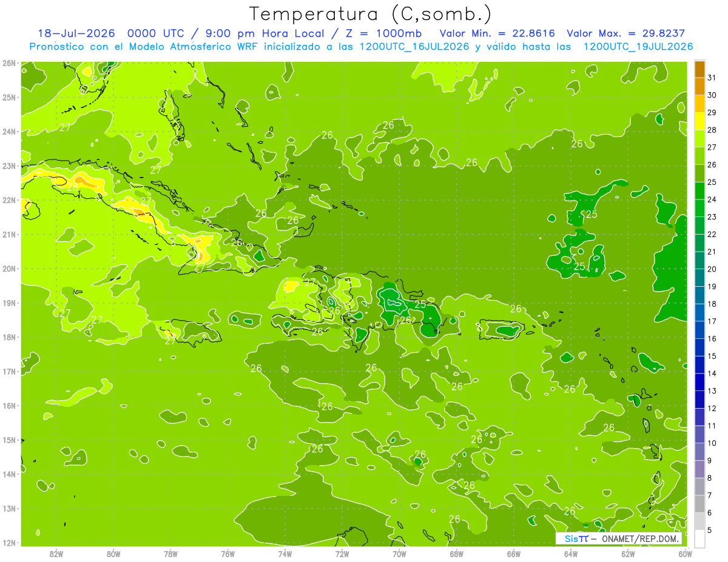Viewport: 728px width, 562px height.
Task: Click the colorbar scale label "10"
Action: pos(712,443)
